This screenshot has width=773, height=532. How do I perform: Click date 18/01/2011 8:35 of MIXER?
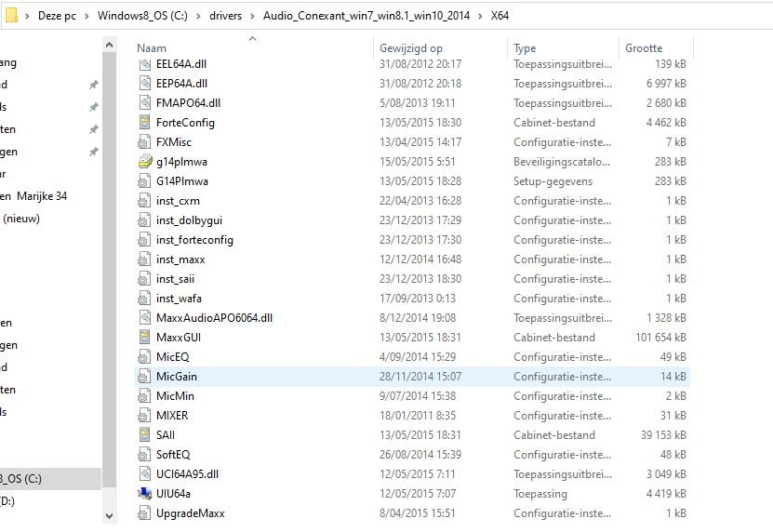(x=417, y=416)
